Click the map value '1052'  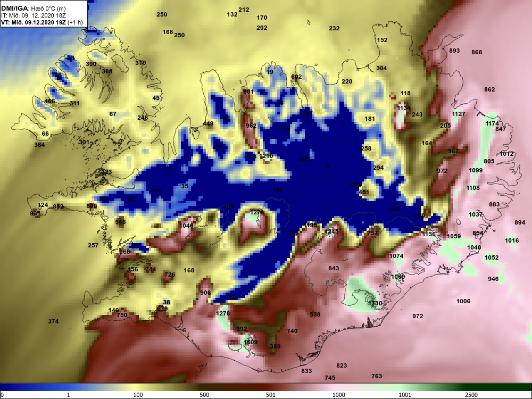point(491,257)
